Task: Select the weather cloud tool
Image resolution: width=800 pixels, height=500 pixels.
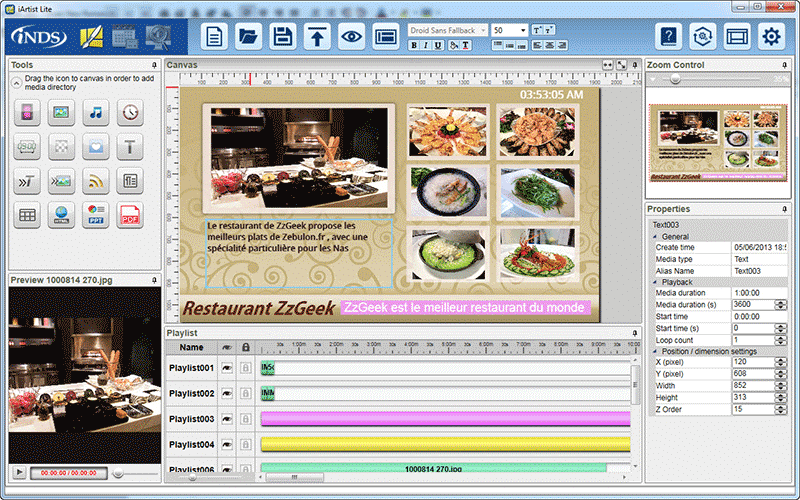Action: 95,147
